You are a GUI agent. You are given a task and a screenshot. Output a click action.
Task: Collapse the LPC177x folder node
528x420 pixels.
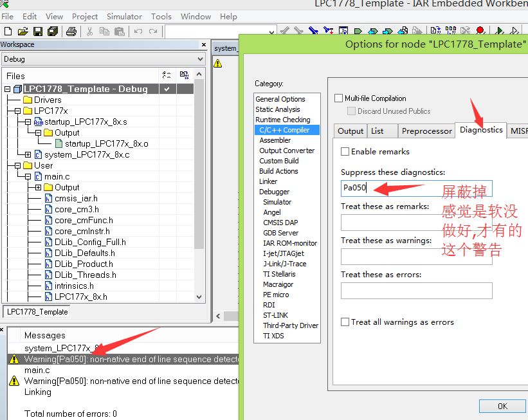point(17,111)
